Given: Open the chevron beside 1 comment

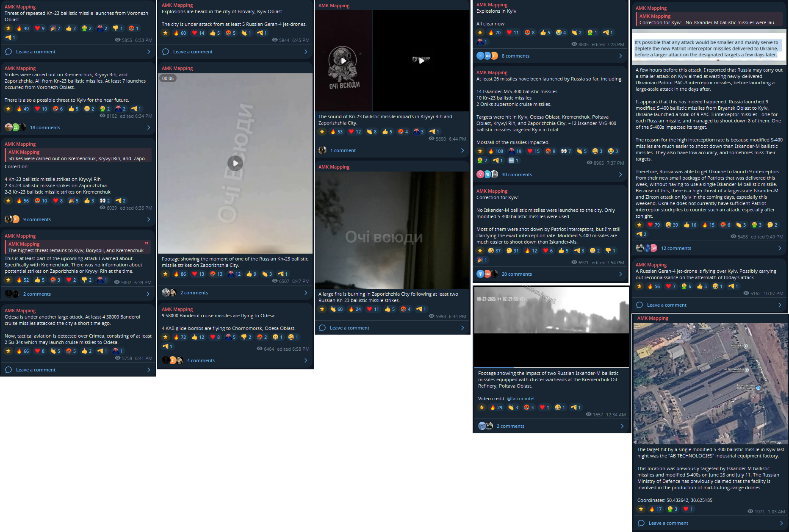Looking at the screenshot, I should coord(462,150).
